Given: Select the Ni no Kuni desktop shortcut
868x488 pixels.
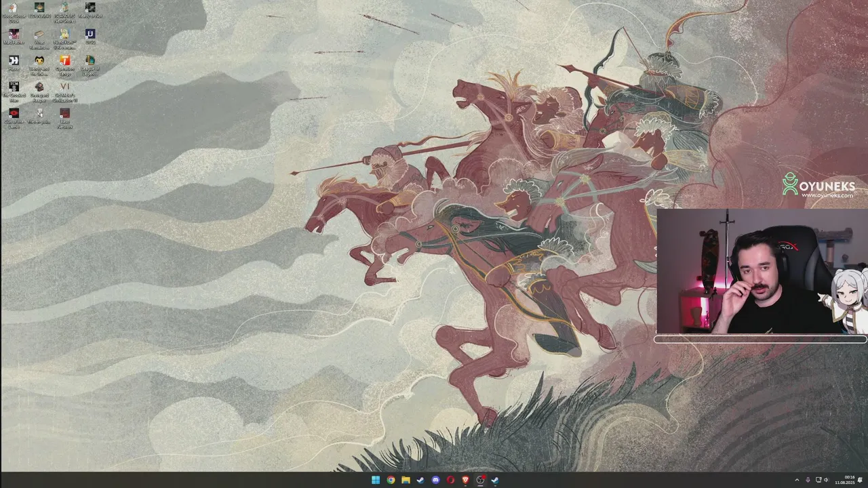Looking at the screenshot, I should [x=64, y=39].
